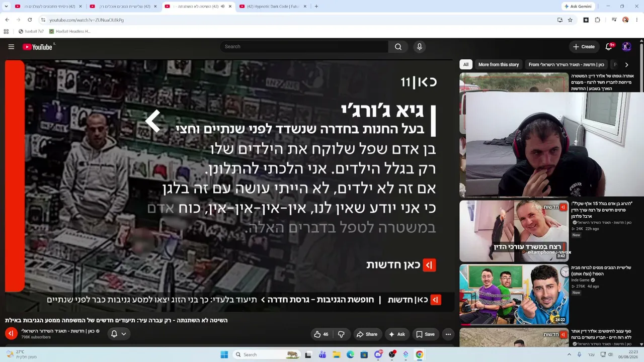Screen dimensions: 644x362
Task: Open notification options dropdown next to bell
Action: pos(124,334)
